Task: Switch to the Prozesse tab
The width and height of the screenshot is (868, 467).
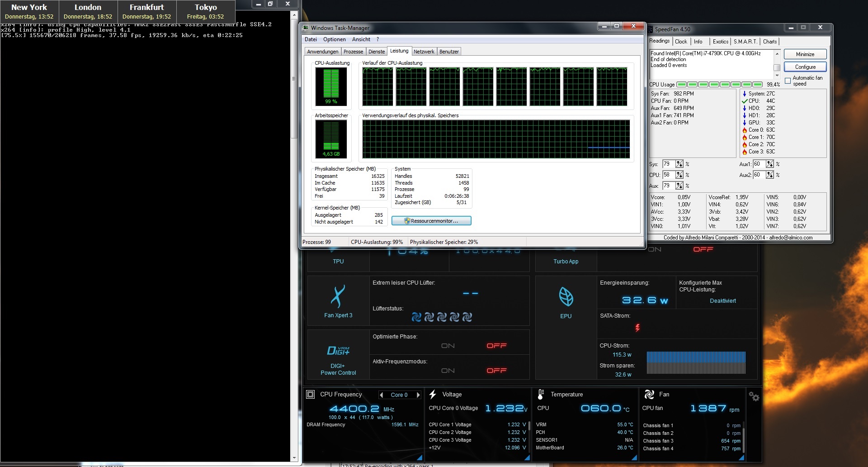Action: (x=353, y=52)
